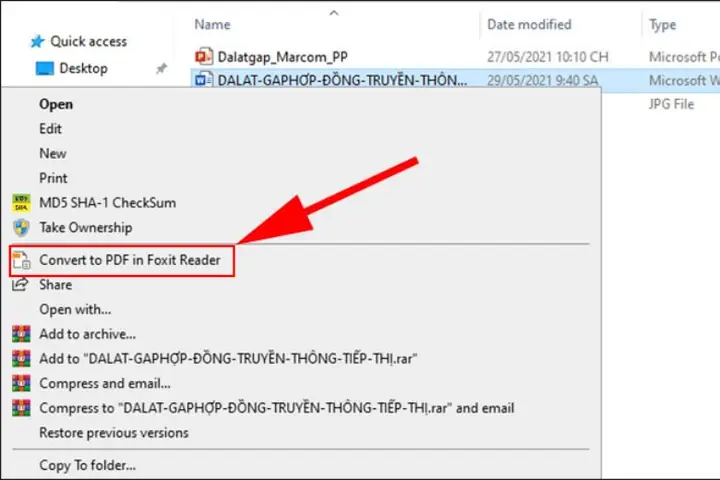The image size is (720, 480).
Task: Choose Add to "DALAT-GAPHỢP...THỊ.rar" entry
Action: [x=228, y=358]
